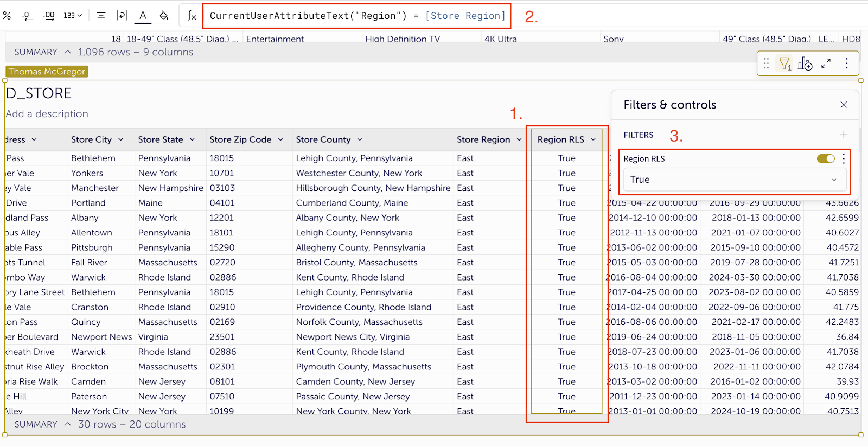Open the text color picker
This screenshot has height=446, width=868.
point(143,16)
